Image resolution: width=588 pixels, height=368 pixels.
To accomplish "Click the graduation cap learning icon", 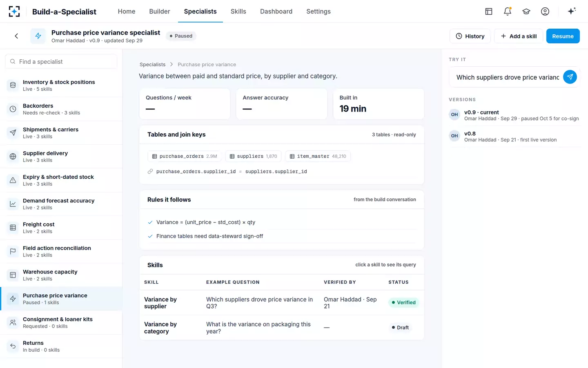I will 526,11.
